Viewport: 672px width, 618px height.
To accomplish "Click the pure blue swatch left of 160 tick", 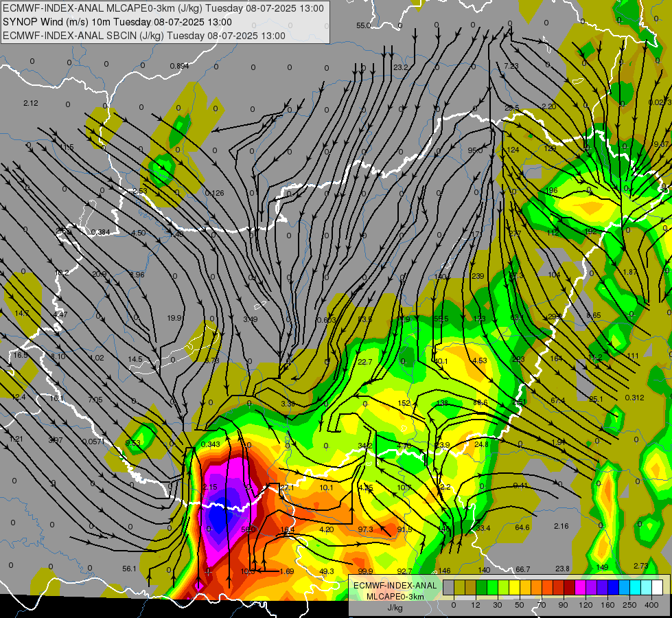I will tap(614, 587).
